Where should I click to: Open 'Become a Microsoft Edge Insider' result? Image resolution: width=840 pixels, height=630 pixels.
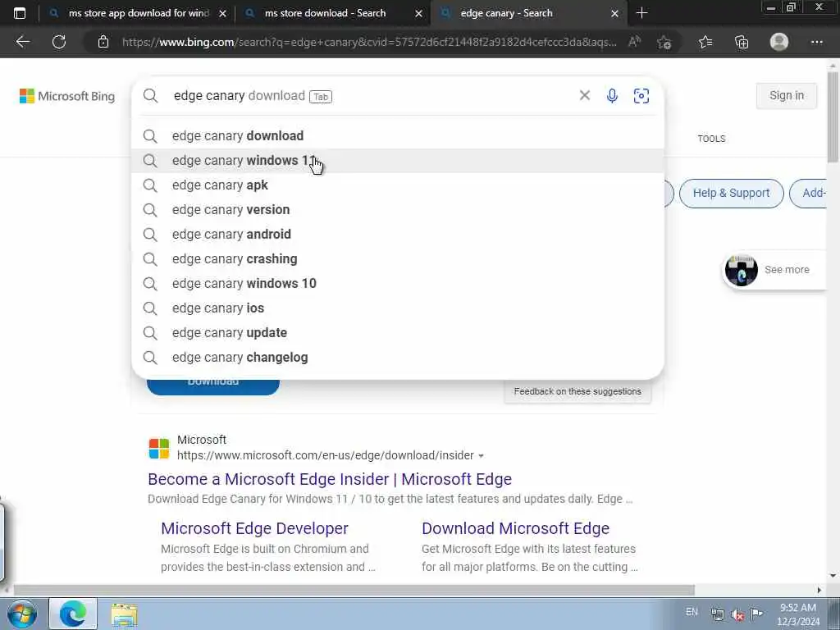[x=330, y=479]
